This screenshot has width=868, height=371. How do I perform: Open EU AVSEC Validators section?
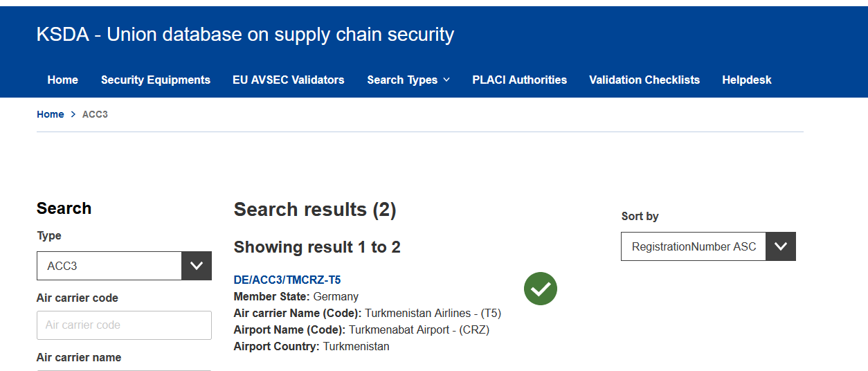tap(289, 80)
